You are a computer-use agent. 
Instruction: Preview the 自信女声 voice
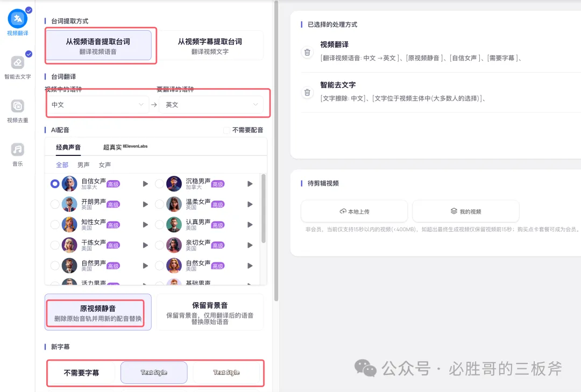pos(145,184)
